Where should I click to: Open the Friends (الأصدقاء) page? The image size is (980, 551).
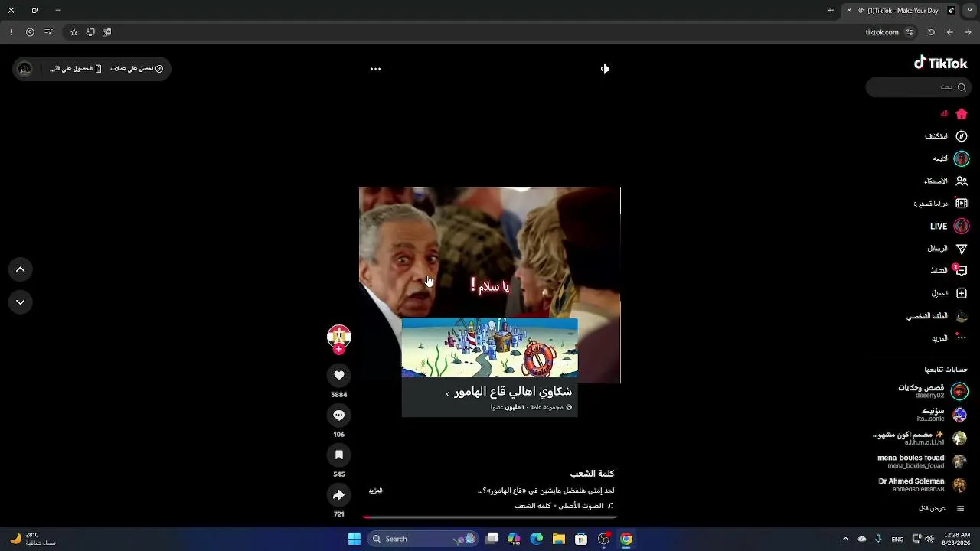[946, 181]
